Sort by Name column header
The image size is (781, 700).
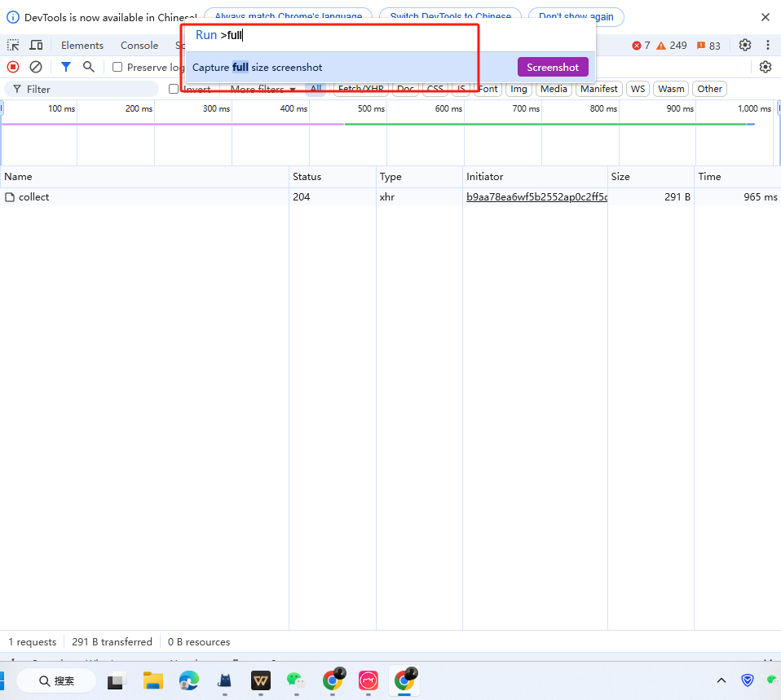click(144, 177)
